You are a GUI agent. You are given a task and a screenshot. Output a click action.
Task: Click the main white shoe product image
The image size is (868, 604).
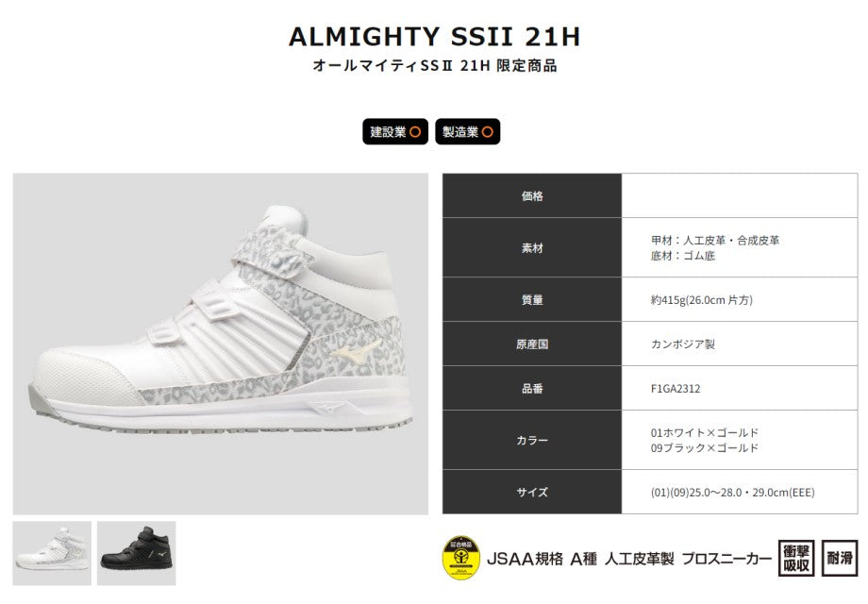click(x=221, y=344)
